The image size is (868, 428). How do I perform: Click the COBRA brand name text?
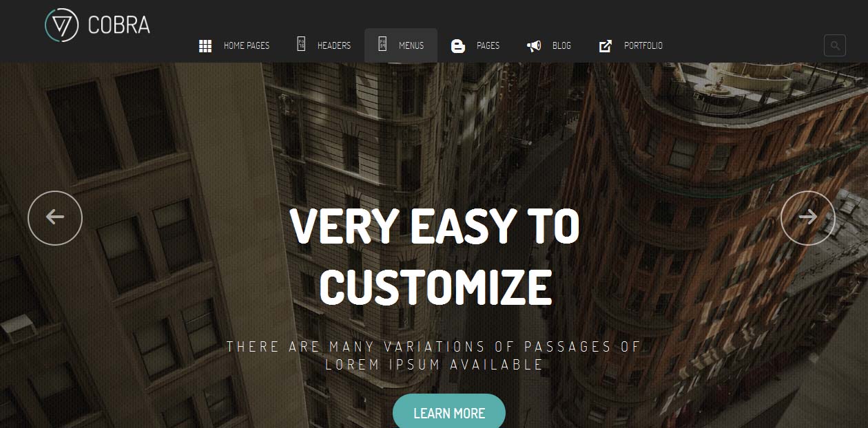coord(118,25)
